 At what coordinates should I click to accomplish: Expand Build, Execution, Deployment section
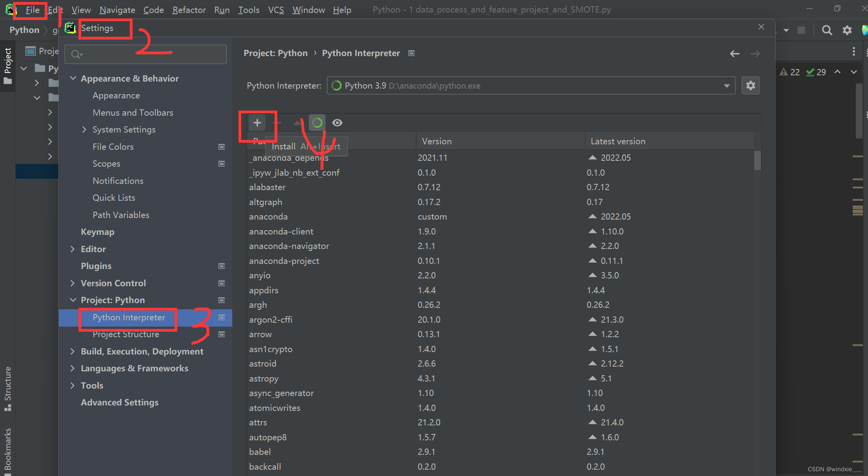(73, 351)
